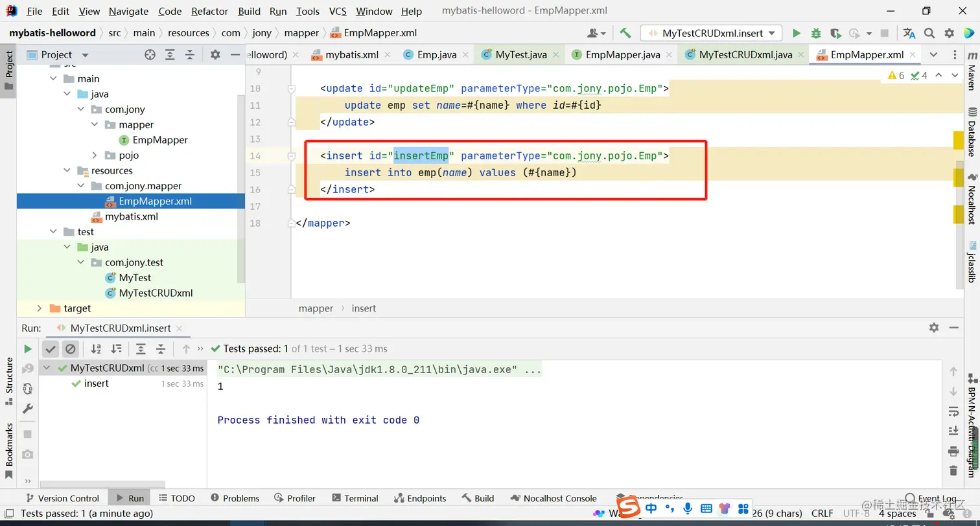Select opened file locate icon in Project panel
Screen dimensions: 980x526
pos(150,55)
